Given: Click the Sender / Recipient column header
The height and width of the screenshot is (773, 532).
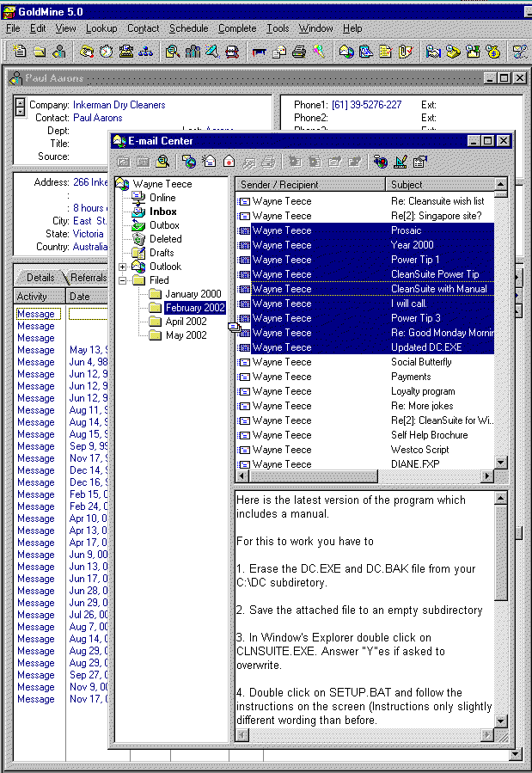Looking at the screenshot, I should pyautogui.click(x=310, y=184).
